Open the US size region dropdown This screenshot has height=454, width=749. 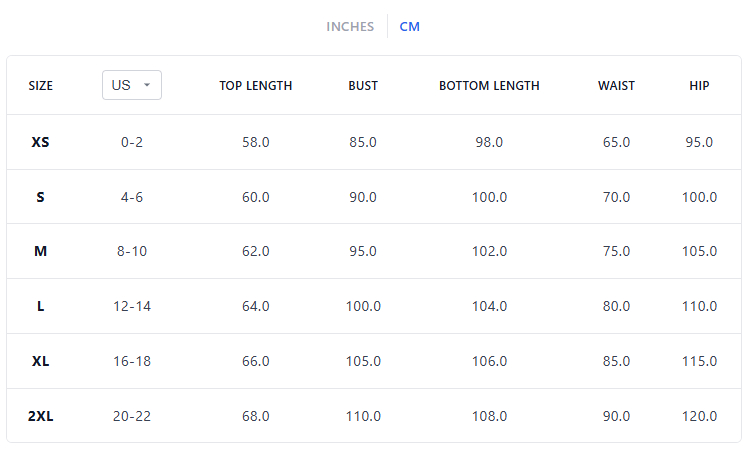(x=131, y=85)
